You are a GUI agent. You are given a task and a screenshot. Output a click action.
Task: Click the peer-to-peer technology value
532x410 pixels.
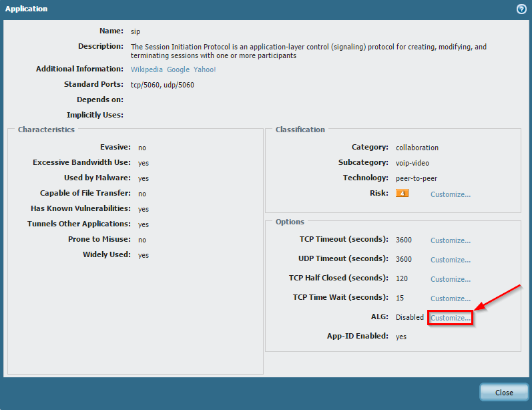tap(416, 178)
